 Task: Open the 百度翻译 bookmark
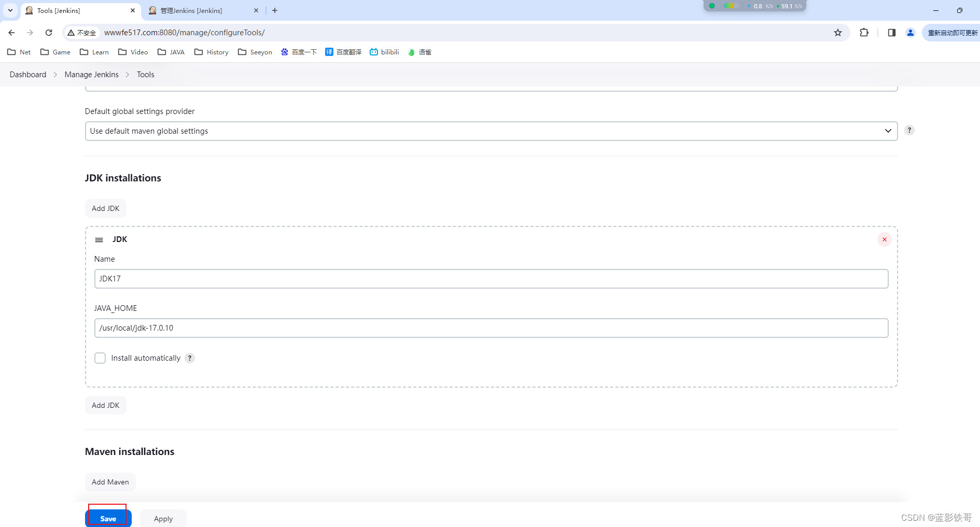pos(343,52)
